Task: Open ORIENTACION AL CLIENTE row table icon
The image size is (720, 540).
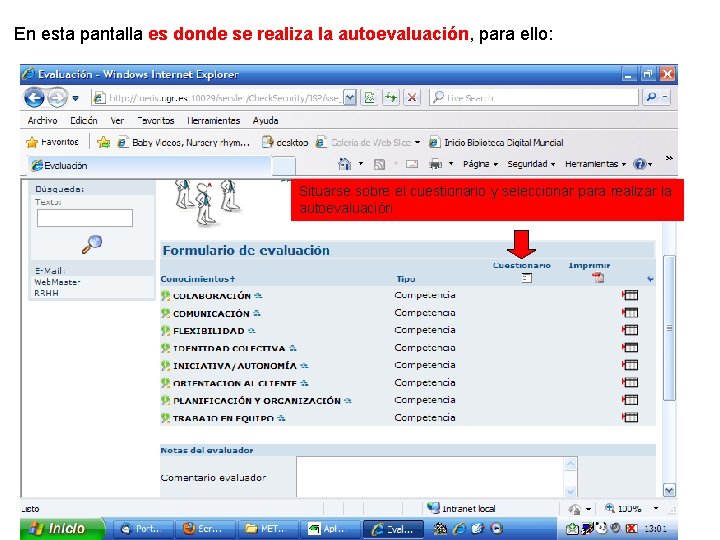Action: click(x=630, y=382)
